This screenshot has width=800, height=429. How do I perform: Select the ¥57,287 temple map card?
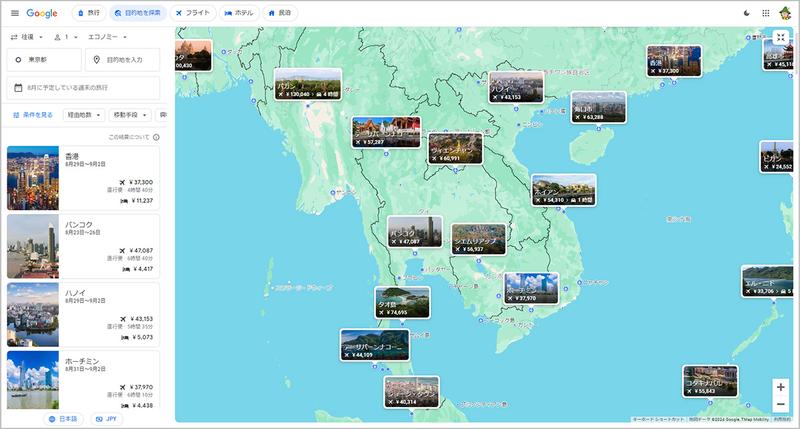click(386, 132)
